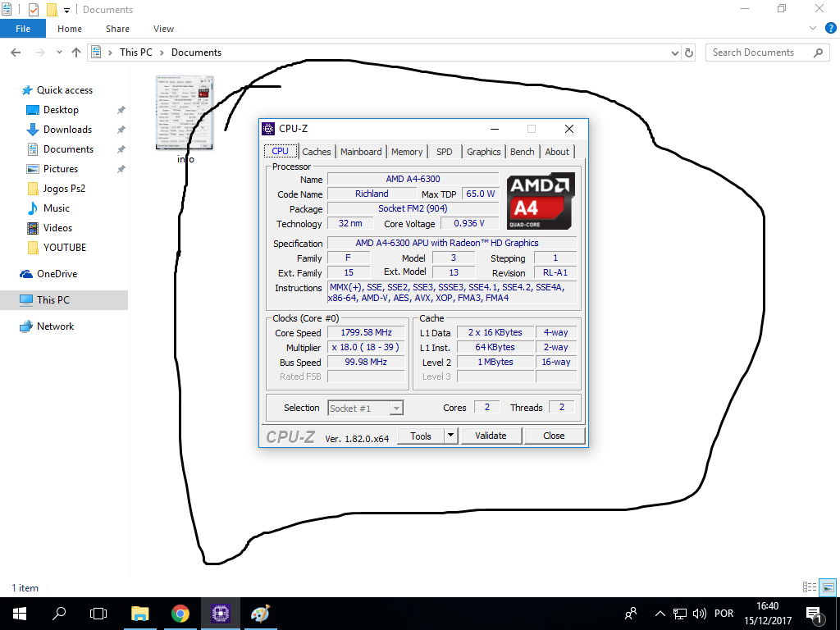Image resolution: width=840 pixels, height=630 pixels.
Task: Open recent locations dropdown arrow
Action: [59, 52]
